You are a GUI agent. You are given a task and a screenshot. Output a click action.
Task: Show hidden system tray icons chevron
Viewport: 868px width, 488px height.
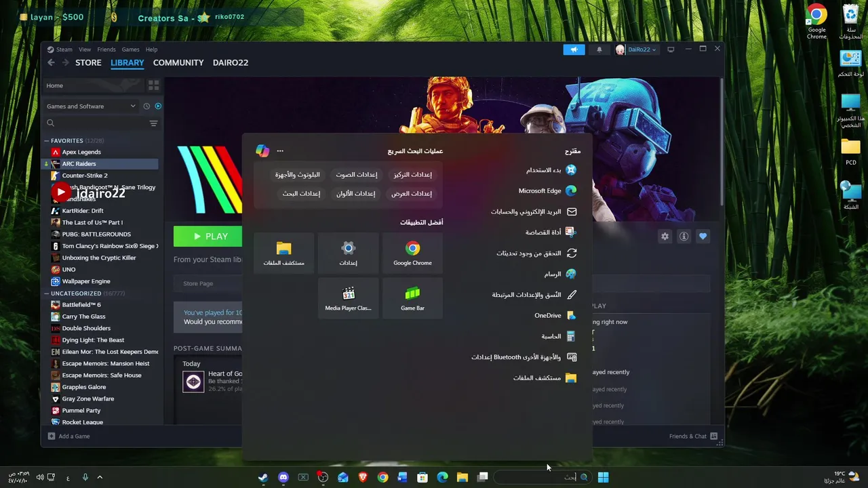[x=100, y=477]
